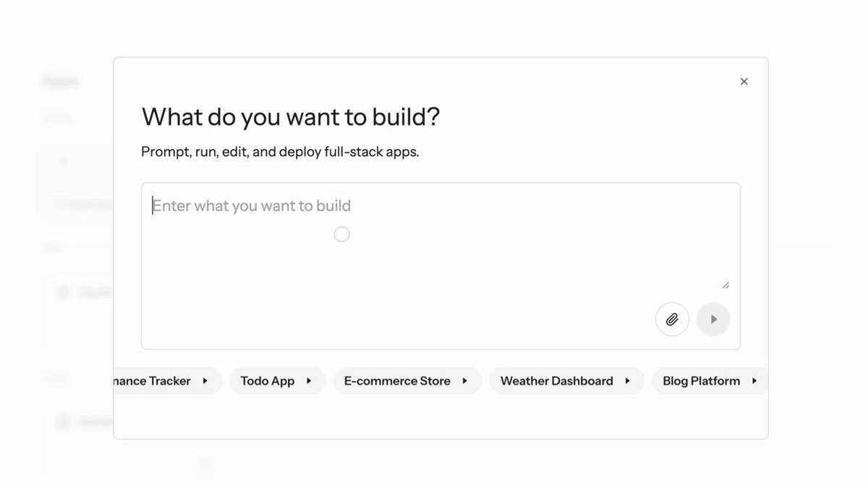Choose the Finance Tracker suggestion
This screenshot has width=868, height=488.
point(153,381)
